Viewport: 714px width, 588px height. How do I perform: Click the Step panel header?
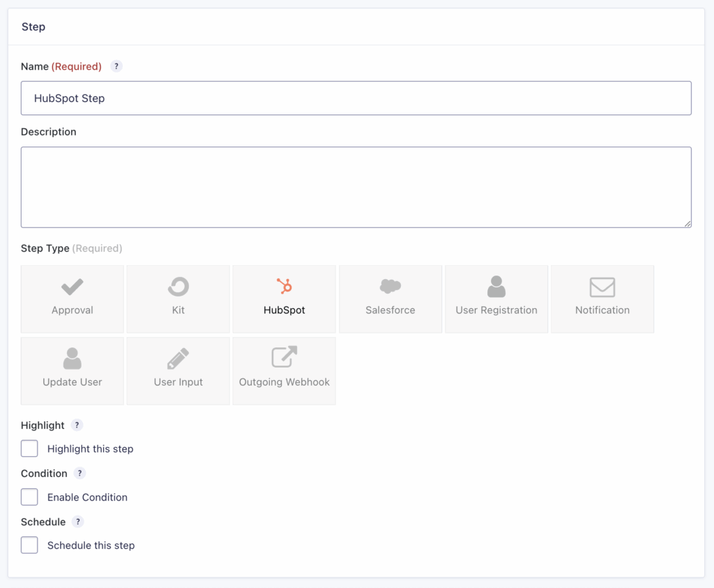34,27
